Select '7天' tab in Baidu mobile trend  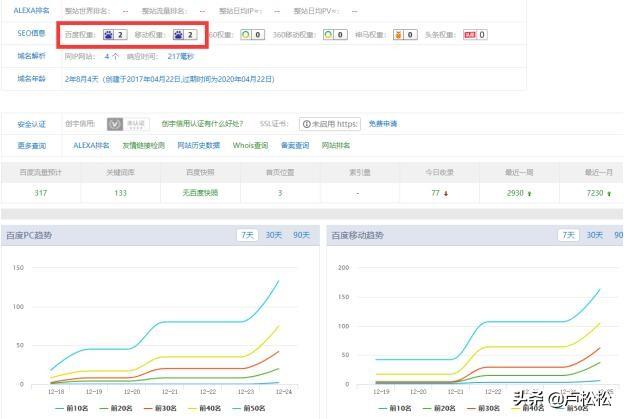tap(568, 235)
